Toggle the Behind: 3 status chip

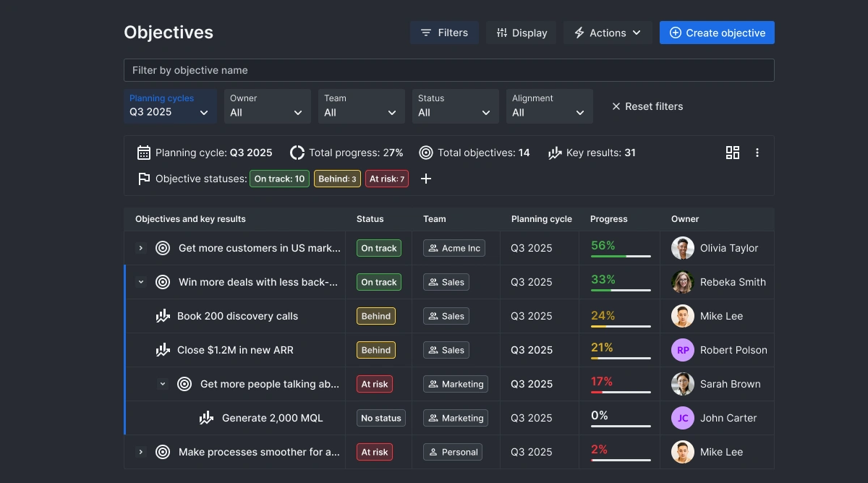pyautogui.click(x=337, y=179)
